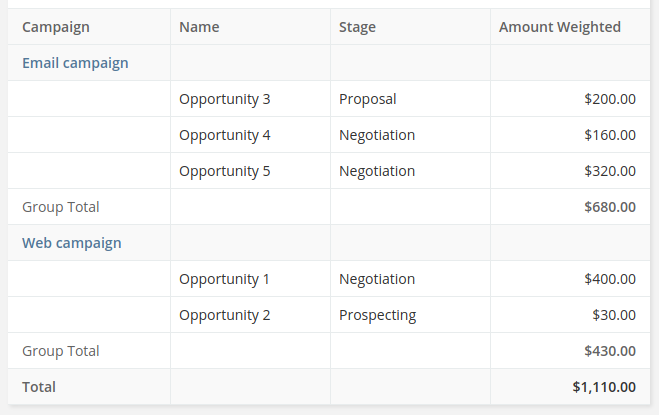Click Opportunity 3's $200.00 amount
The width and height of the screenshot is (659, 415).
[x=610, y=99]
